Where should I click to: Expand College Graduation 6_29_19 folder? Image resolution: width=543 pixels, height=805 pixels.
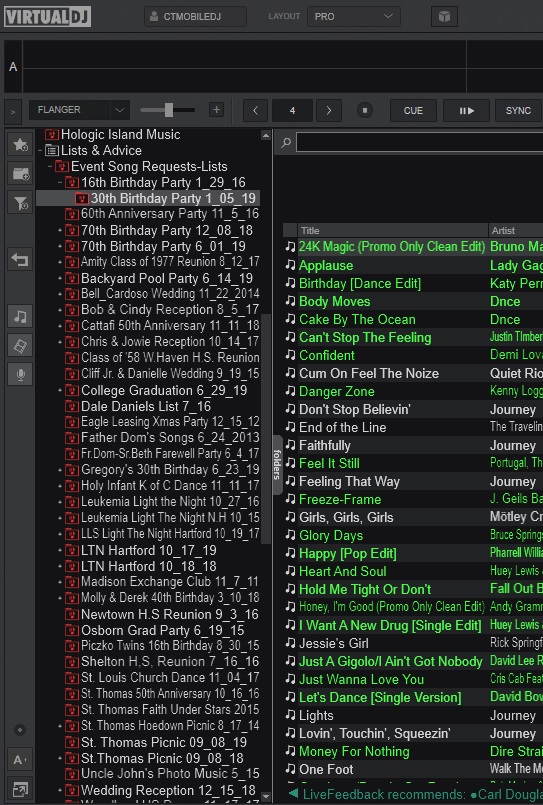pos(60,391)
